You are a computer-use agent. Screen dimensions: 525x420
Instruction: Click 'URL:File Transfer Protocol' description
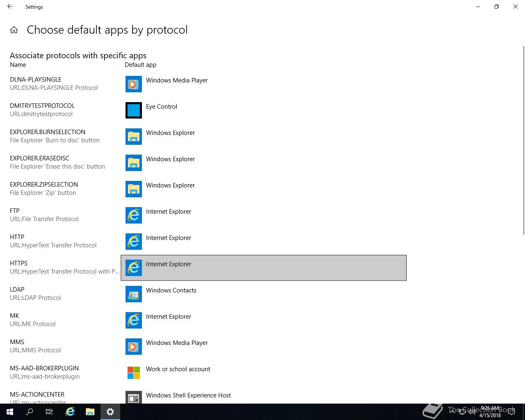click(44, 219)
